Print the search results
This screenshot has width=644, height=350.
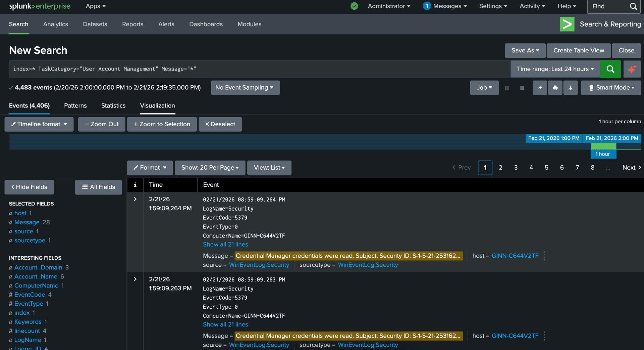pyautogui.click(x=555, y=88)
